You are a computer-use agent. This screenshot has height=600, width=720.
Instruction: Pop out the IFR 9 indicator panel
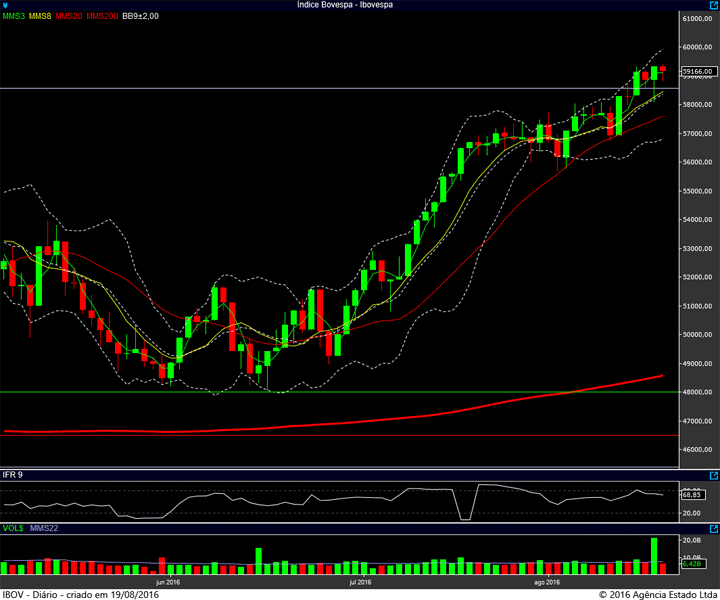pyautogui.click(x=714, y=476)
